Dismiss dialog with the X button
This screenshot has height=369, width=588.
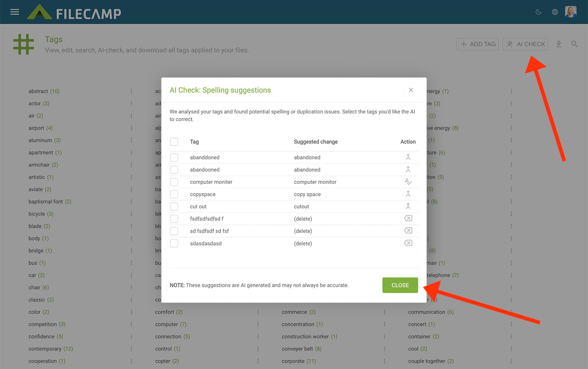[x=411, y=90]
